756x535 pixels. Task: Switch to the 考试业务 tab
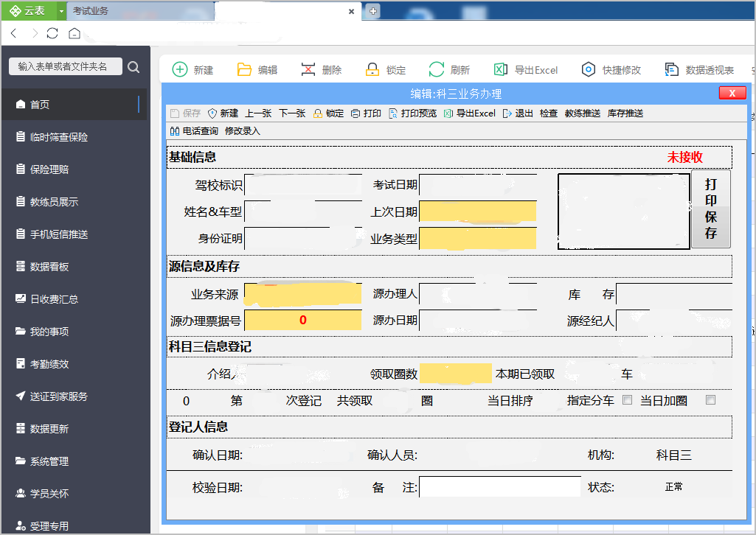[x=140, y=10]
